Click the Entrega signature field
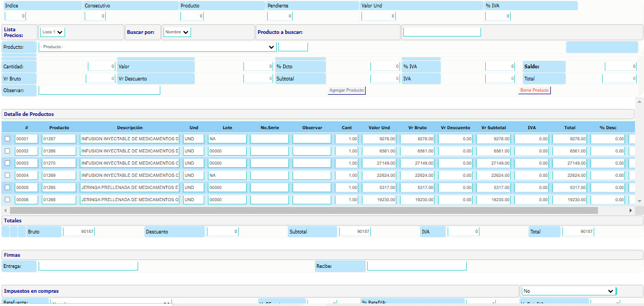Viewport: 644px width, 306px height. pyautogui.click(x=88, y=266)
